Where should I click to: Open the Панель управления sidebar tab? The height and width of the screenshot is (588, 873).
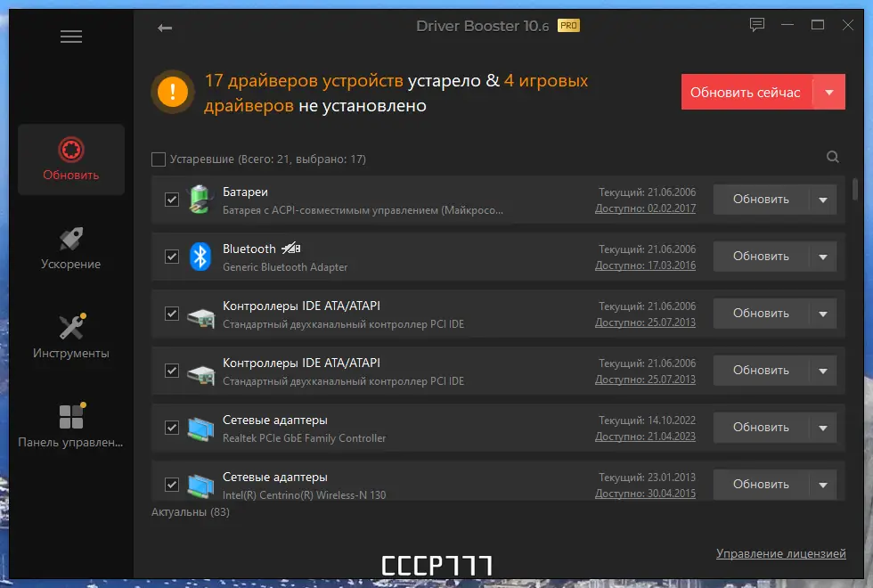click(70, 426)
